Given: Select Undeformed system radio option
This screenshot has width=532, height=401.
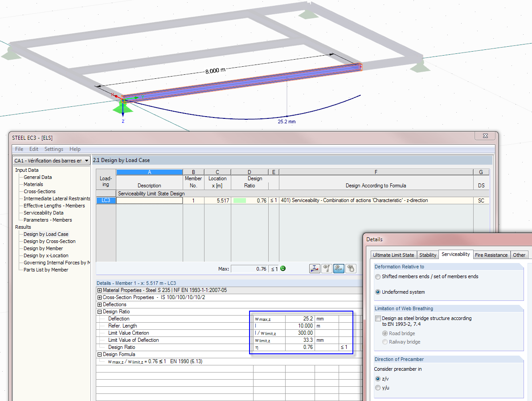Looking at the screenshot, I should 378,292.
